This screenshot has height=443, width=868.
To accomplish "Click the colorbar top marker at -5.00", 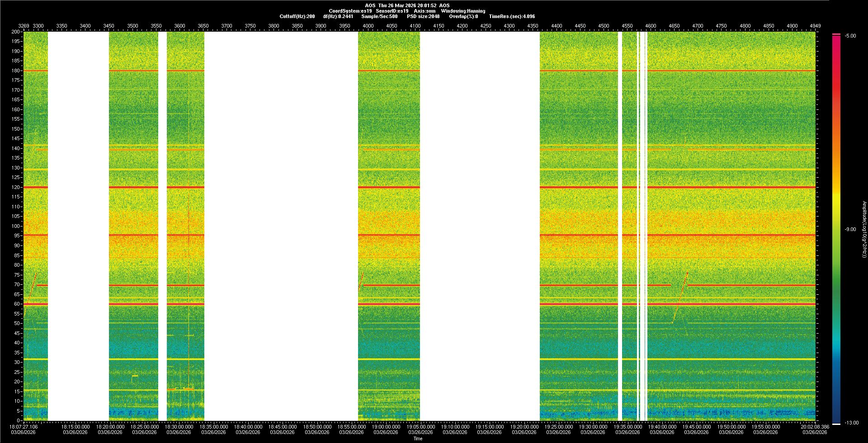I will click(x=836, y=34).
